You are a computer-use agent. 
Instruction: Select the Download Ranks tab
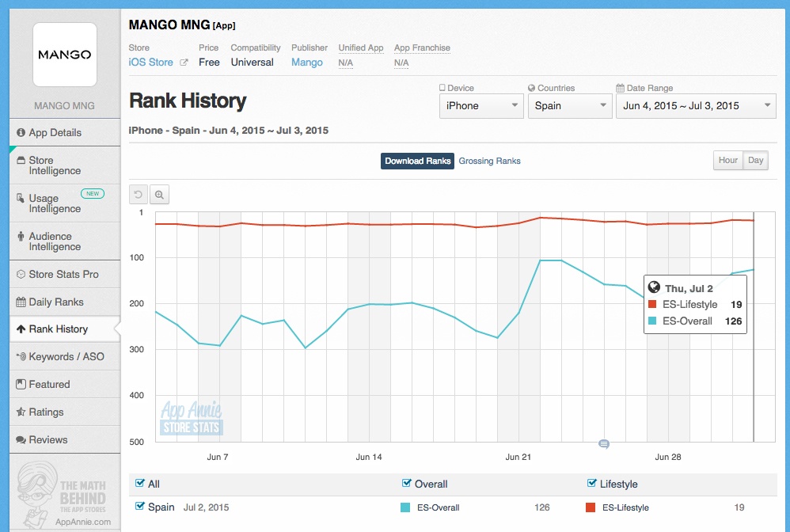click(x=417, y=161)
